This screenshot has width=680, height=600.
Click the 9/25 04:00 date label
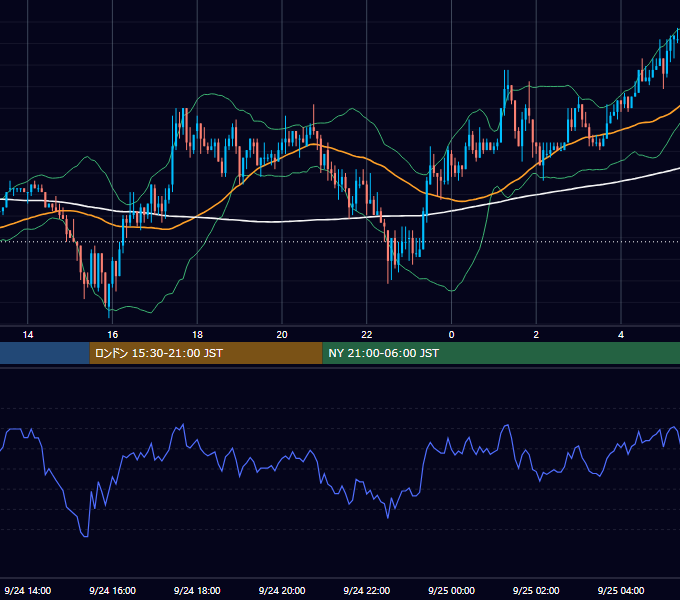coord(621,590)
